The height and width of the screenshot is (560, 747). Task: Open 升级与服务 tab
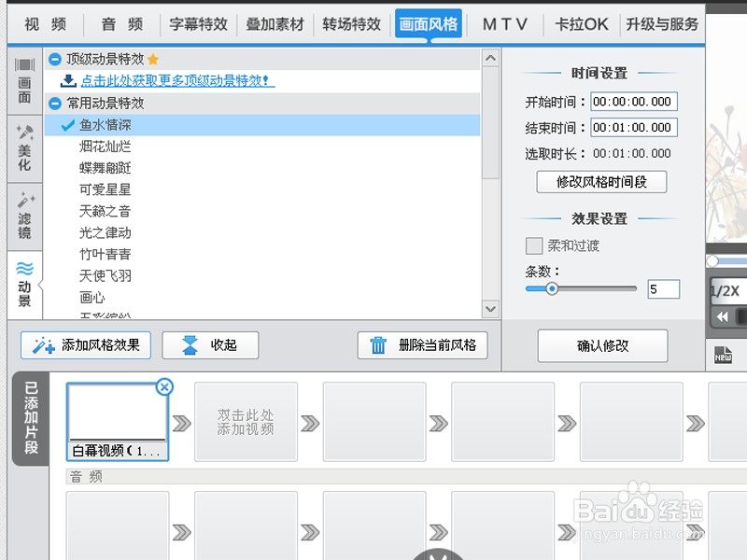tap(662, 24)
